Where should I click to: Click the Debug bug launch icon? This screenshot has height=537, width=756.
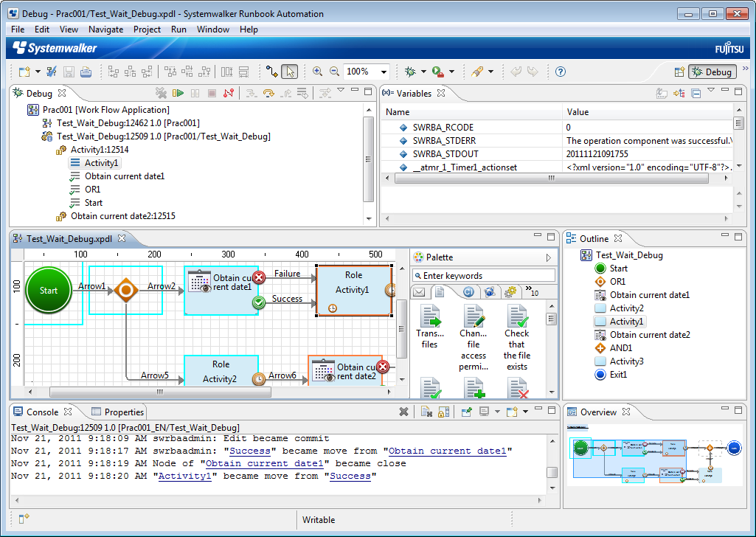[x=410, y=72]
